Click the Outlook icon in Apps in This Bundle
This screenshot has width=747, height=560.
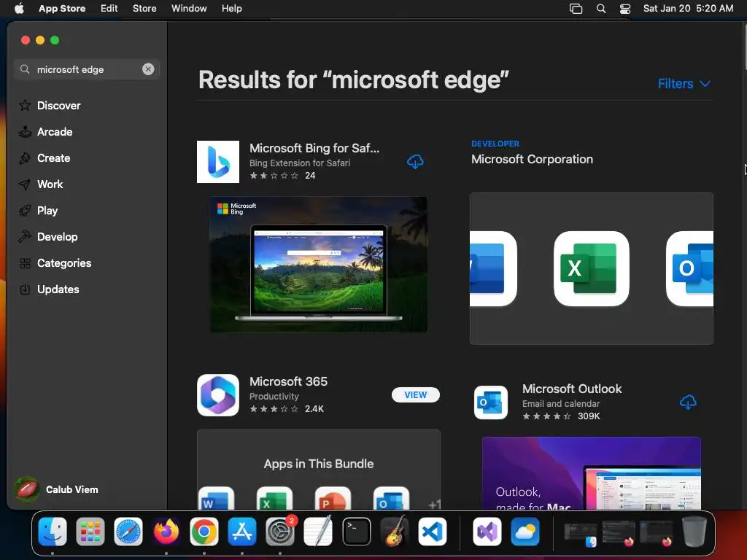[x=391, y=498]
